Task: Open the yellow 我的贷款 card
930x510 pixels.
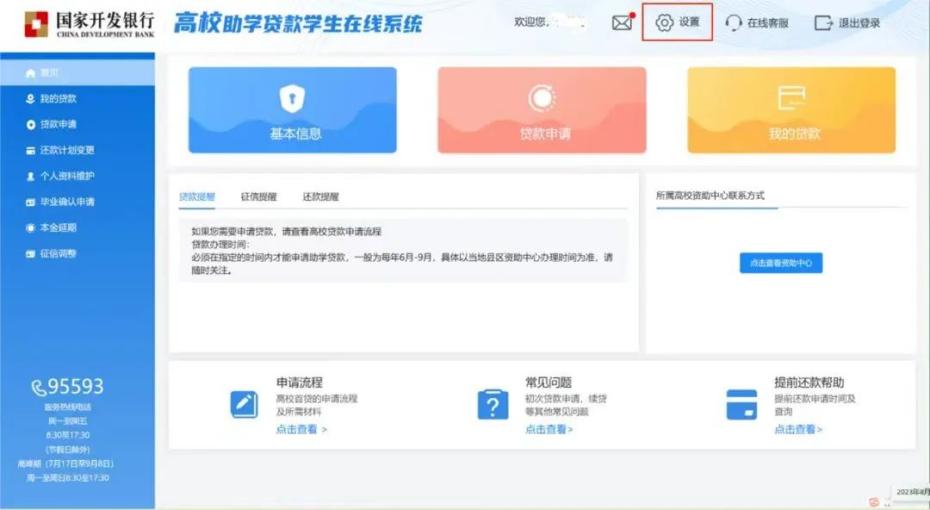Action: (x=791, y=110)
